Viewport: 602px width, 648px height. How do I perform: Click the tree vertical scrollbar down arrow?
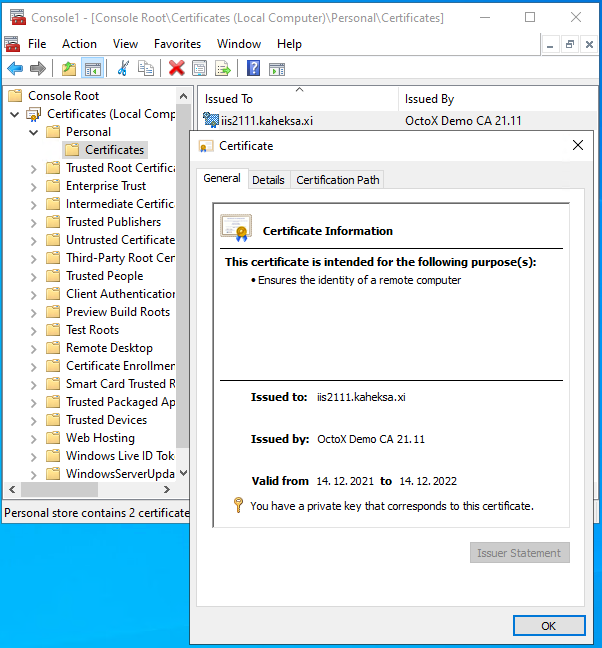(x=183, y=473)
